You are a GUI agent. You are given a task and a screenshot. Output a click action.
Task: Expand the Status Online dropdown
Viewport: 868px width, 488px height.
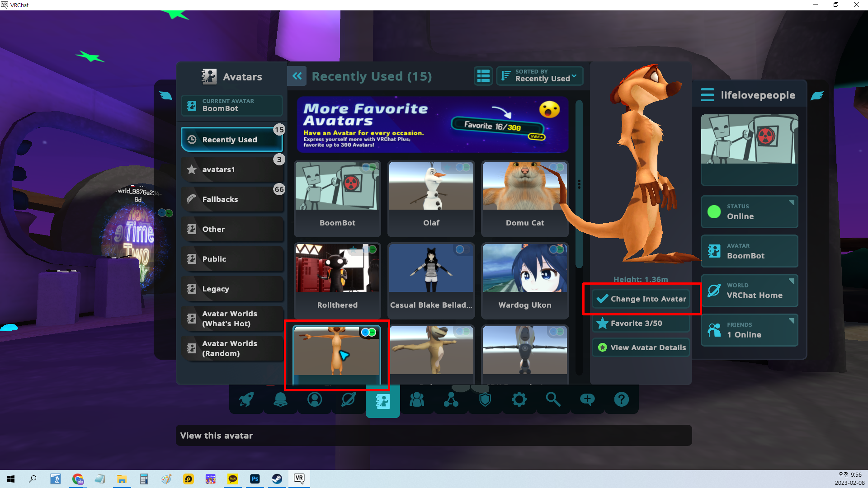[750, 211]
